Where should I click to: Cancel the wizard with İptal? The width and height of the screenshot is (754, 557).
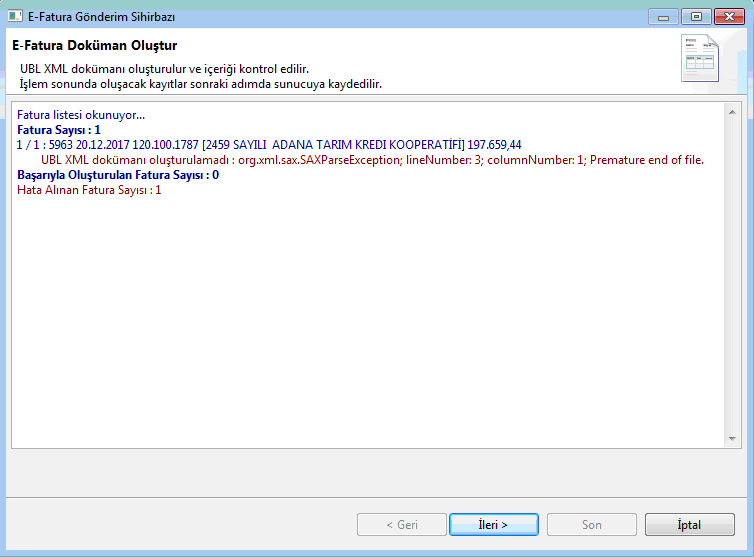(689, 525)
